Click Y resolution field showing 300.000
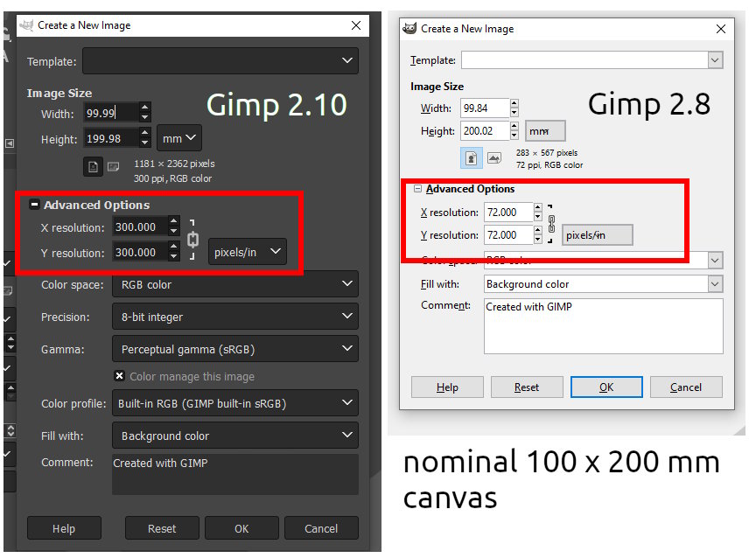This screenshot has height=558, width=756. 140,252
